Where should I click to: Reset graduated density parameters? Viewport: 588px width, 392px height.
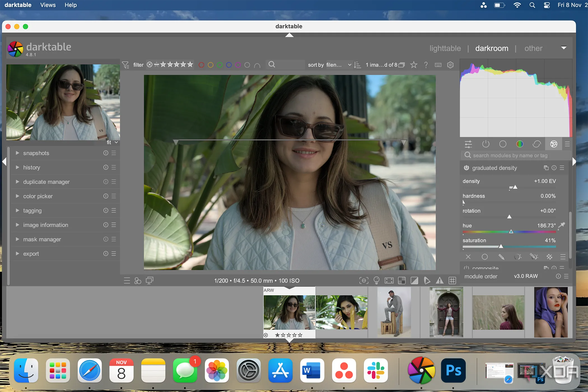click(x=554, y=168)
